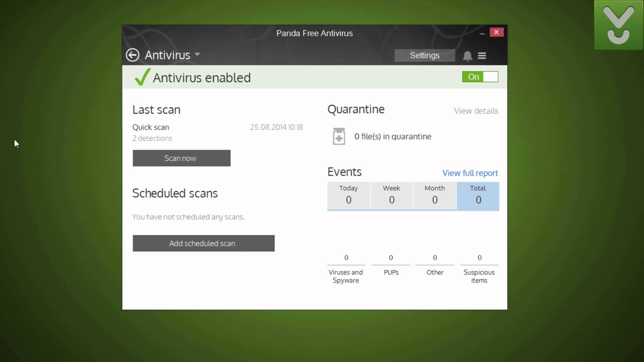The width and height of the screenshot is (644, 362).
Task: Click the Suspicious items category
Action: pyautogui.click(x=479, y=276)
